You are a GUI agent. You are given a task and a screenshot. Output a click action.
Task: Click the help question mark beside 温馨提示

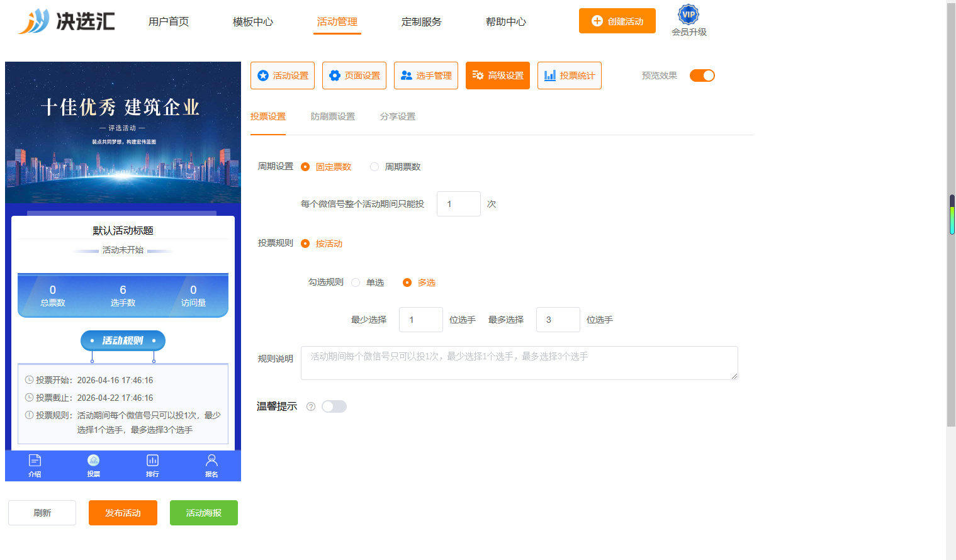pos(311,406)
